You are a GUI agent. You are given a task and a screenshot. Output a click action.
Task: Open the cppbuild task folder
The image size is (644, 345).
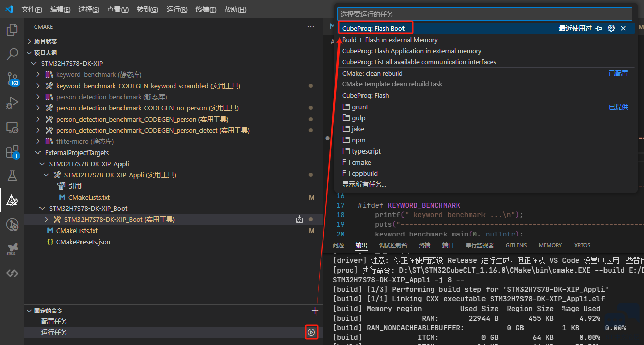[x=486, y=173]
